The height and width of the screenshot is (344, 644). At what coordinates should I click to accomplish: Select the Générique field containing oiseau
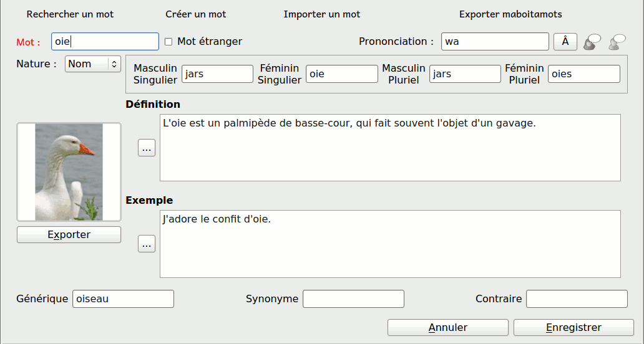coord(123,299)
